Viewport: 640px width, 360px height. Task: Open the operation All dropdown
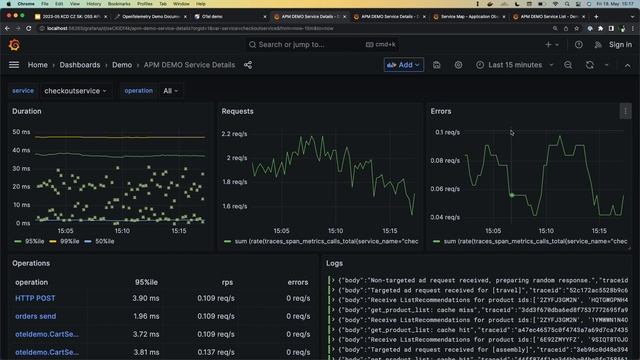(170, 91)
